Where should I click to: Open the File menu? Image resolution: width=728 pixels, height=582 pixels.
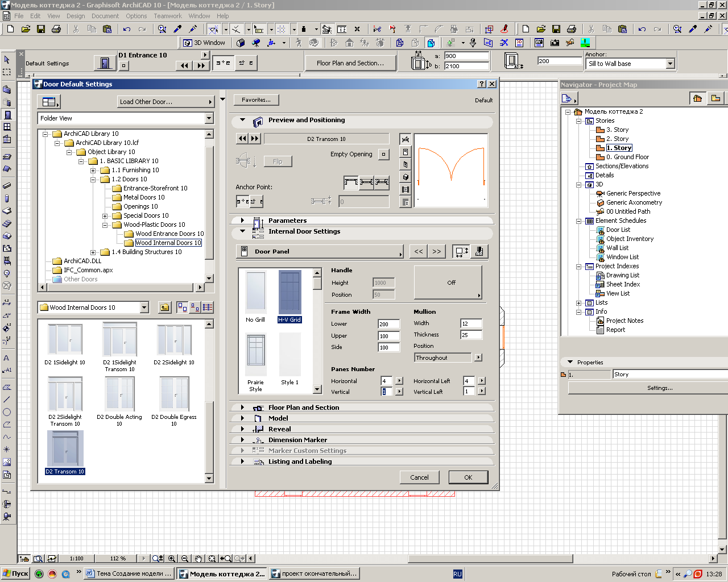coord(19,16)
